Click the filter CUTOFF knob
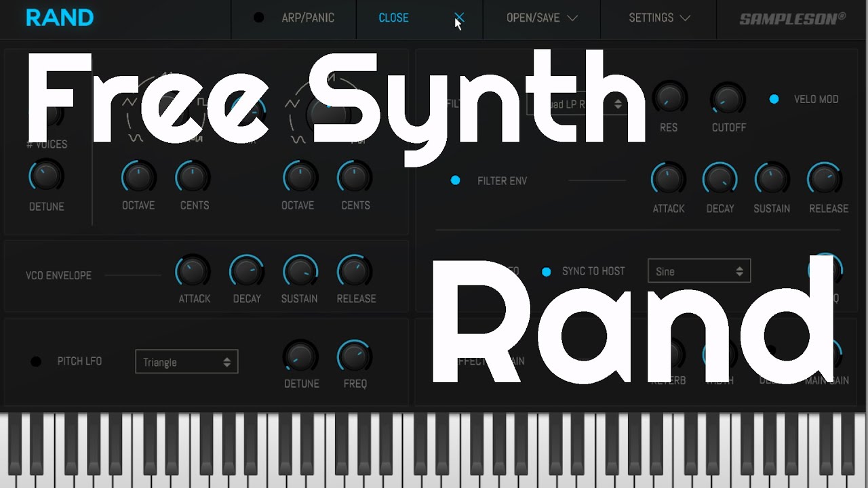This screenshot has height=488, width=868. point(728,99)
